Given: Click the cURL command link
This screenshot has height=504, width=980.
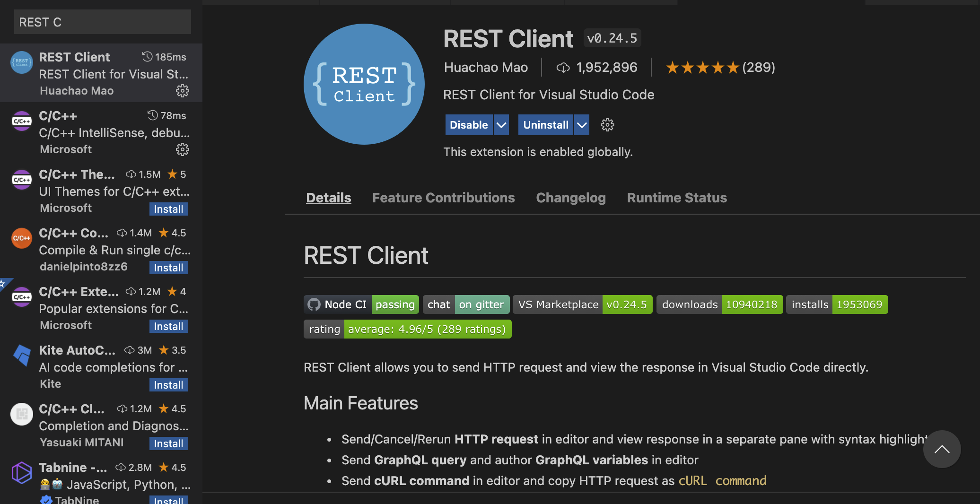Looking at the screenshot, I should [x=722, y=481].
